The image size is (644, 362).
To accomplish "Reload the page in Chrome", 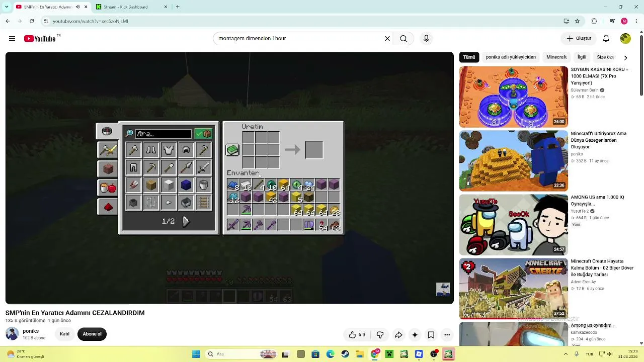I will [32, 21].
